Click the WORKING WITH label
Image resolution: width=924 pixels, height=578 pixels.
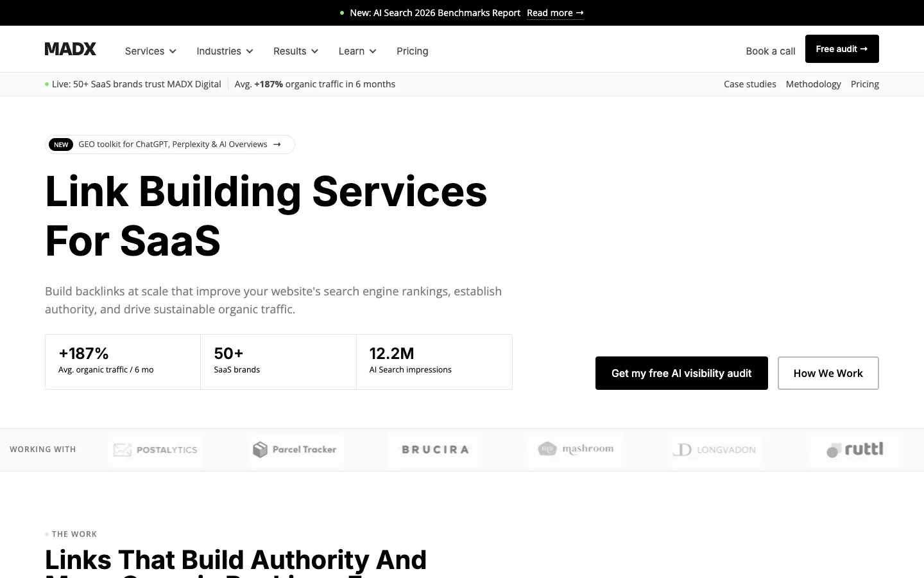point(43,450)
